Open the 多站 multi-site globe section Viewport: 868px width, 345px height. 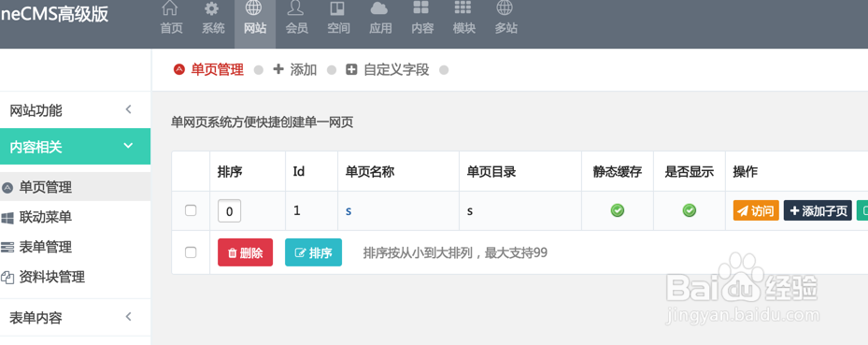[x=505, y=19]
